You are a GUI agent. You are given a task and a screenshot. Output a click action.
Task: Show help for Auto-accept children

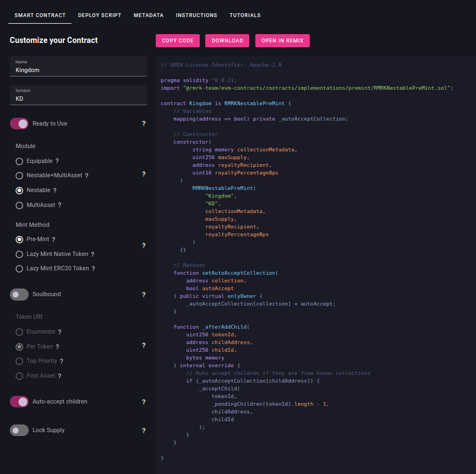tap(144, 402)
